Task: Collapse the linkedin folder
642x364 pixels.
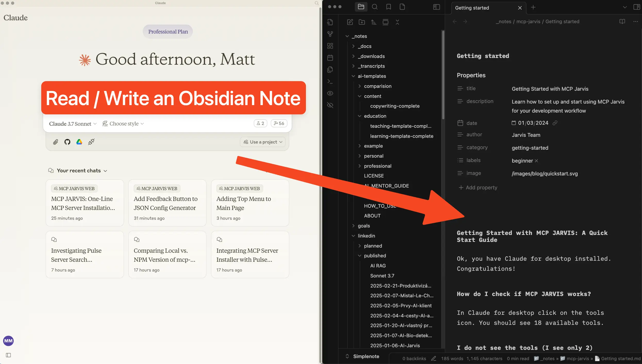Action: [353, 236]
